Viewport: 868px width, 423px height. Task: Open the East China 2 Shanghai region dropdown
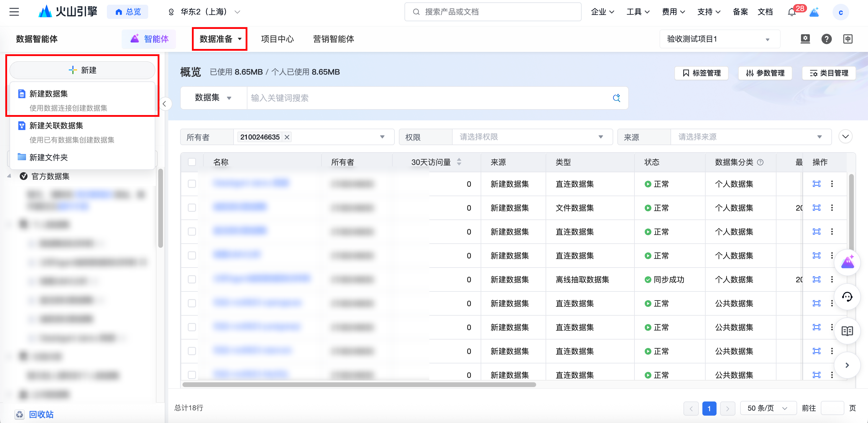[204, 12]
